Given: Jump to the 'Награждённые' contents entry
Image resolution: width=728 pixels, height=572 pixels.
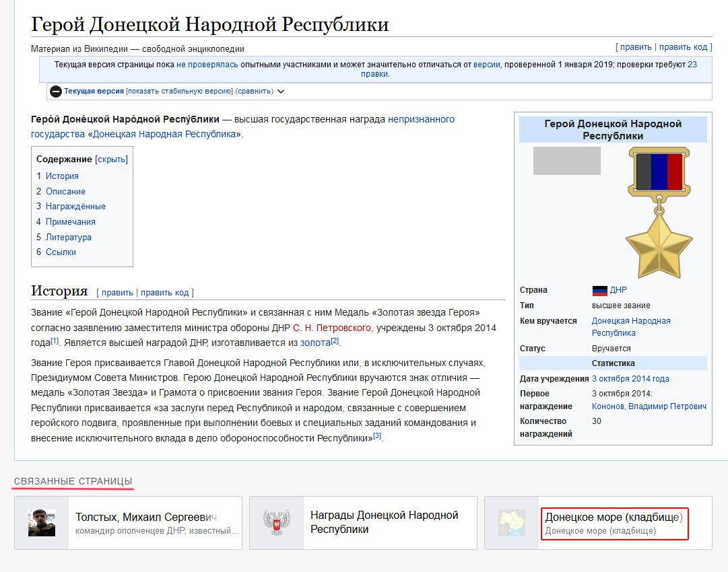Looking at the screenshot, I should [75, 207].
